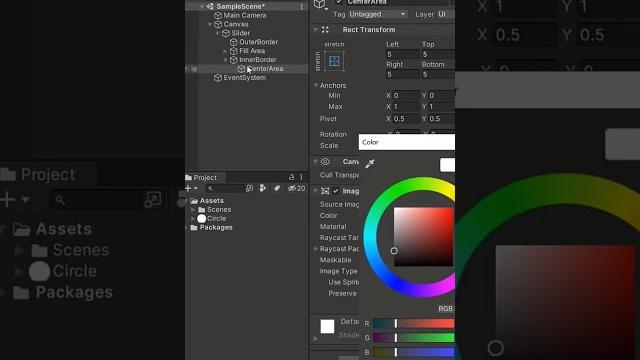Collapse the Rect Transform component foldout
Viewport: 640px width, 360px height.
[316, 29]
